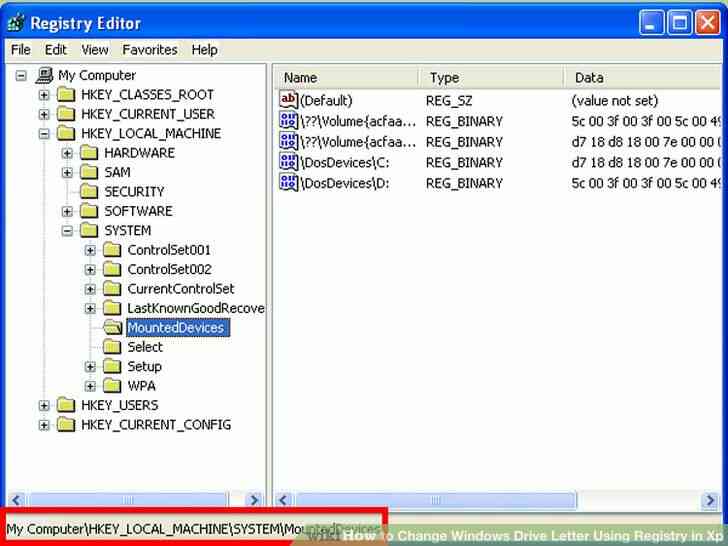Collapse the HKEY_LOCAL_MACHINE node

tap(44, 134)
